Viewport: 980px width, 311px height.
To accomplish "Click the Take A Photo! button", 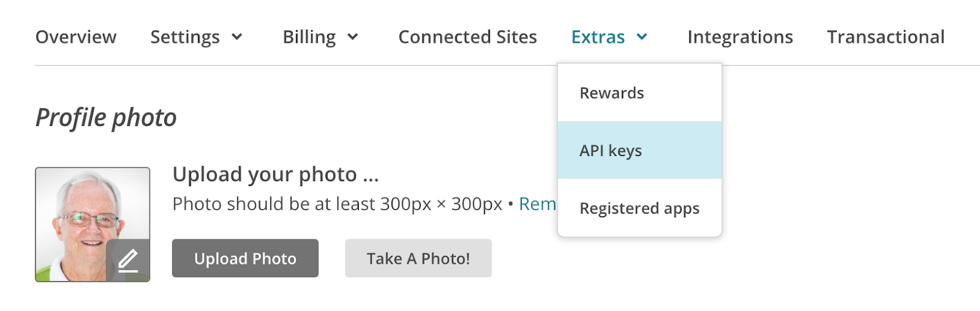I will (418, 258).
